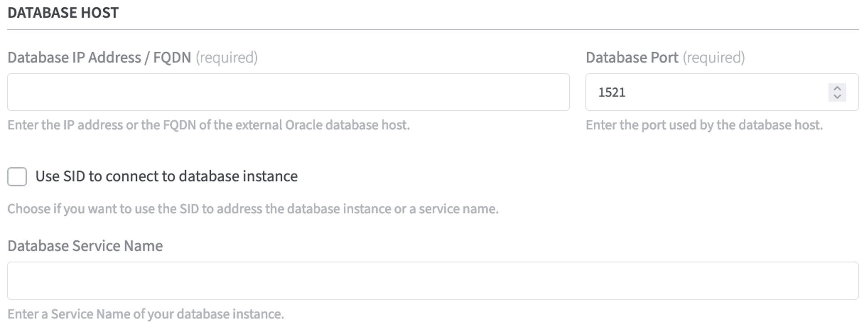Viewport: 868px width, 325px height.
Task: Select the Database Service Name text box
Action: point(433,281)
